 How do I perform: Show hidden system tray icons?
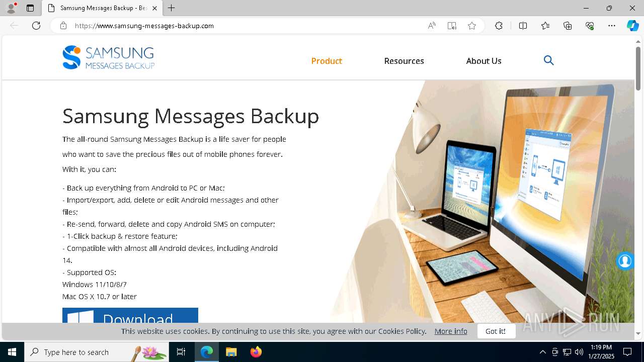pos(542,352)
